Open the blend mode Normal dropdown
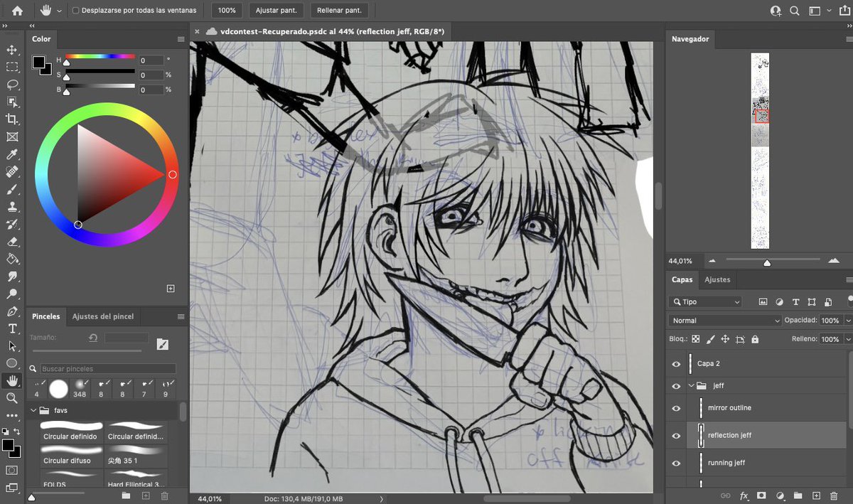The height and width of the screenshot is (504, 853). [725, 321]
